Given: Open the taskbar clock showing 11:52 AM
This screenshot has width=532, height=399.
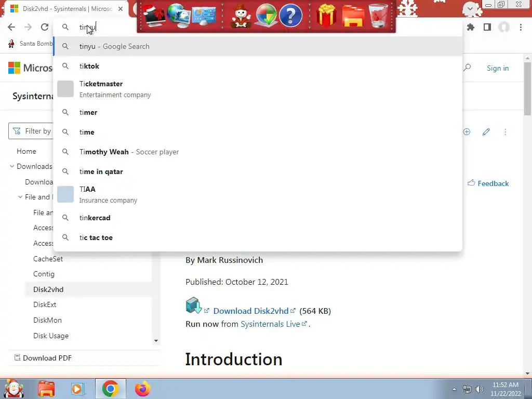Looking at the screenshot, I should click(x=505, y=389).
